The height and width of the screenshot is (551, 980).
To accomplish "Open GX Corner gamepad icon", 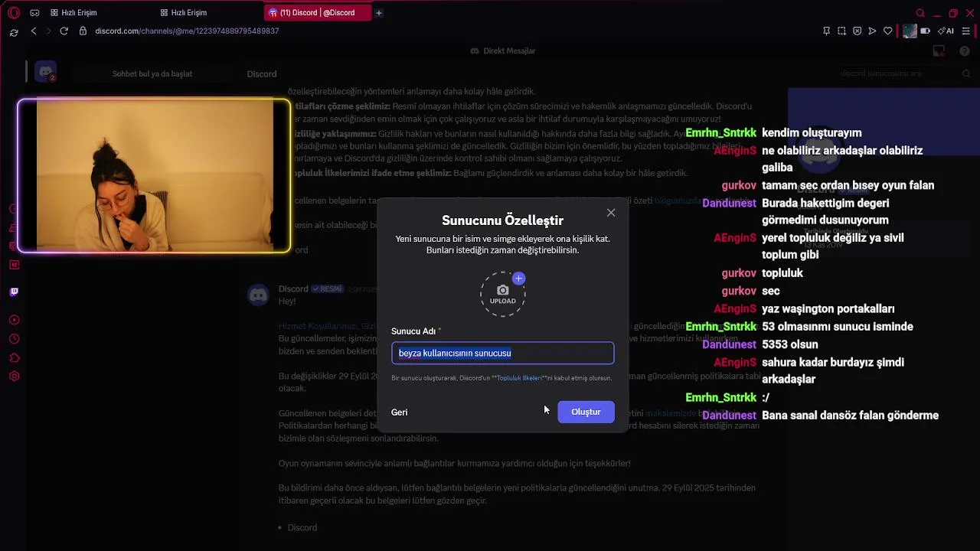I will point(34,13).
